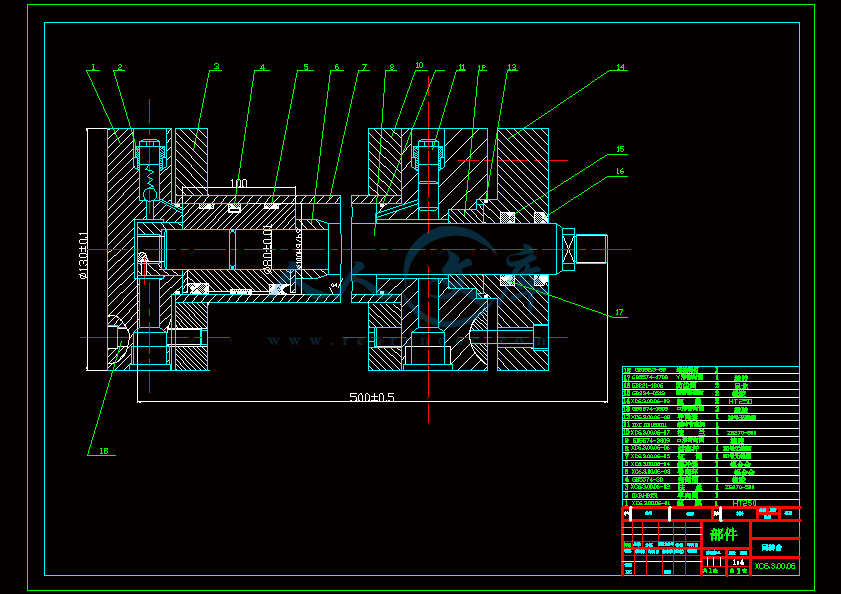Click the 1:4 scale value in title block
841x594 pixels.
tap(739, 562)
